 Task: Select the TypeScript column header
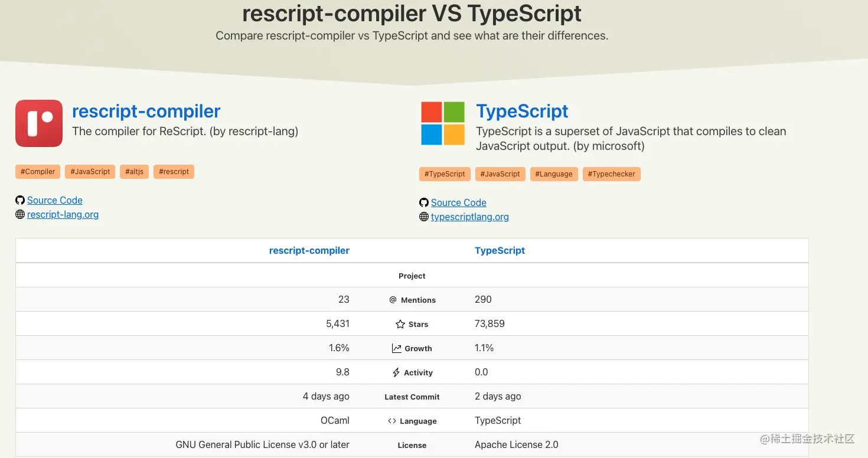(x=500, y=250)
